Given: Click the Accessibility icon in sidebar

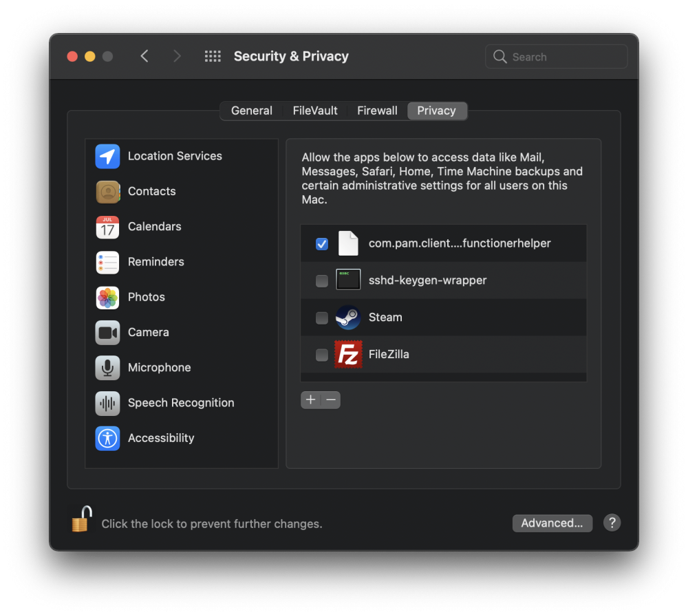Looking at the screenshot, I should (107, 439).
